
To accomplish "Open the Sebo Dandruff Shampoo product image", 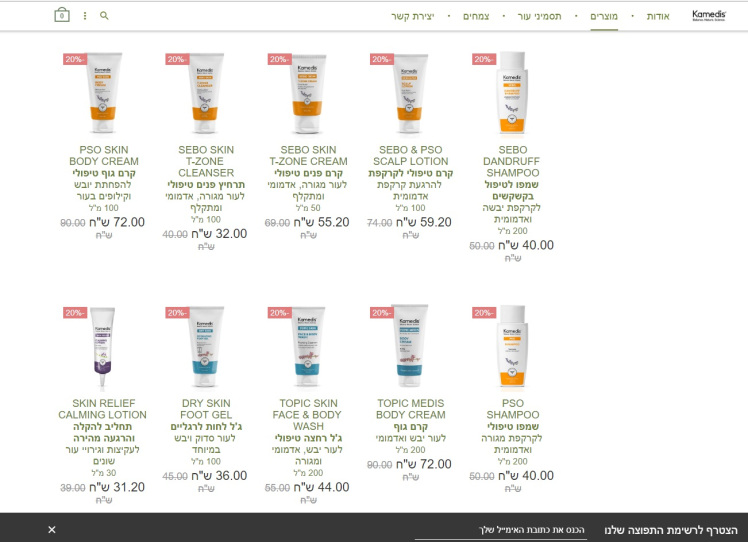I will pyautogui.click(x=512, y=93).
